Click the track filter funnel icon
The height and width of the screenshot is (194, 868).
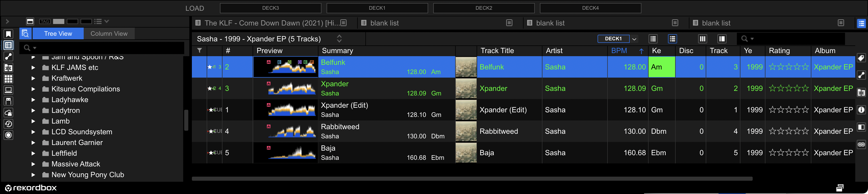point(200,51)
